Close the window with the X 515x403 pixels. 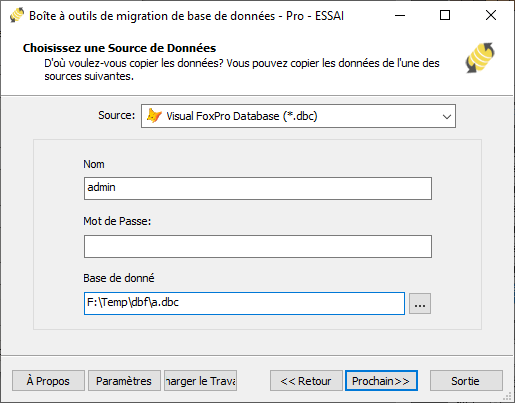491,15
